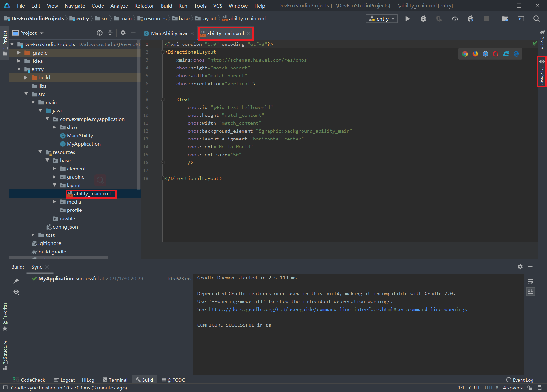The height and width of the screenshot is (392, 547).
Task: Click the pin icon in Build panel
Action: pos(16,281)
